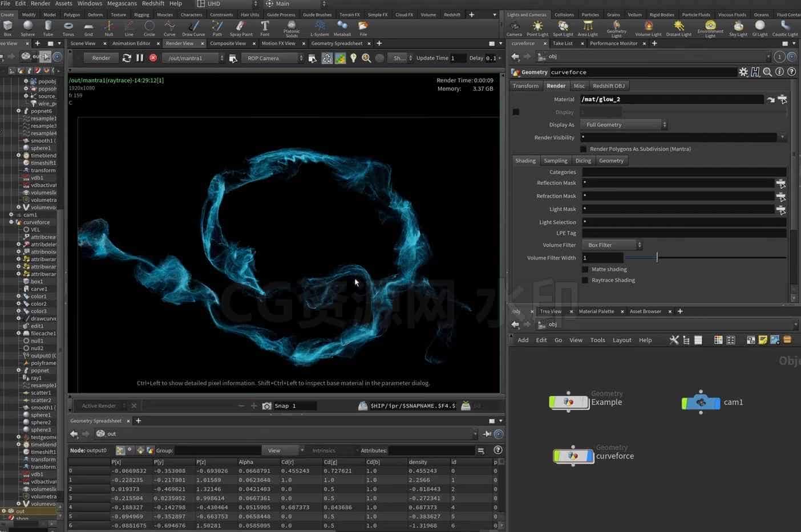Open the Render Visibility dropdown arrow

click(x=782, y=137)
